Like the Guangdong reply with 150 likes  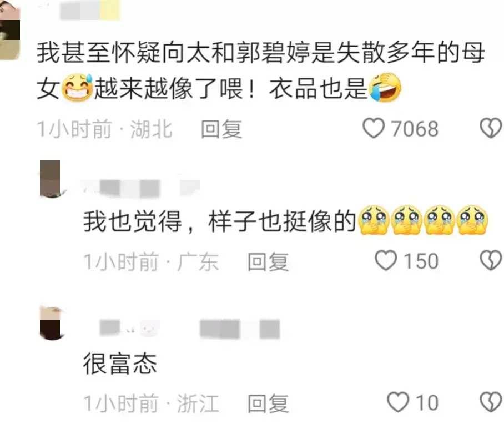[386, 260]
